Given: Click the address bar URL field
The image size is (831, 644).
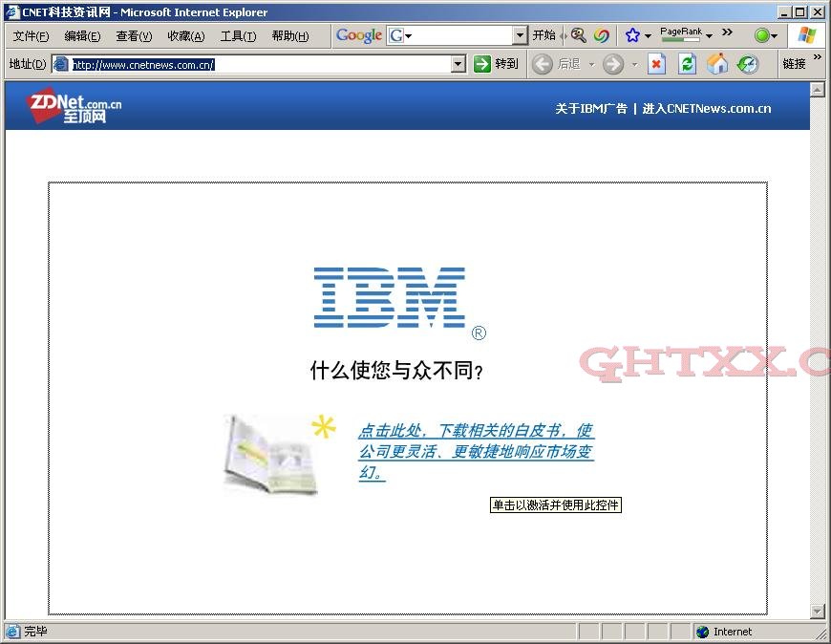Looking at the screenshot, I should (x=258, y=64).
